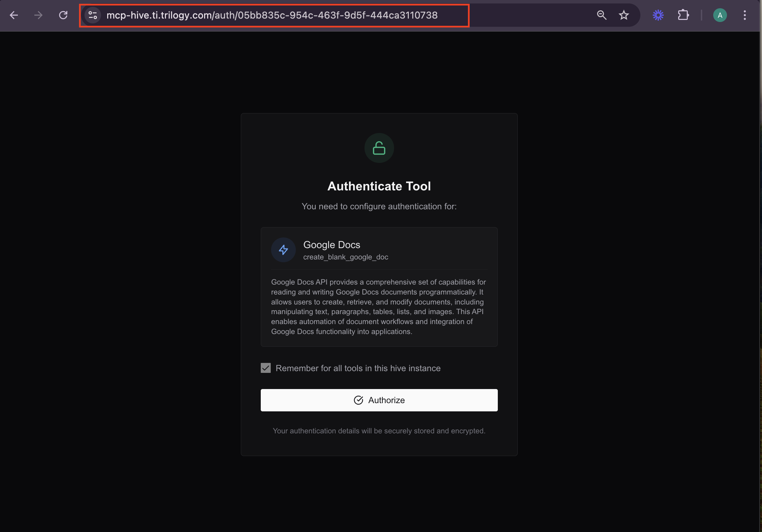Reload the page with the refresh icon
This screenshot has width=762, height=532.
pyautogui.click(x=63, y=15)
